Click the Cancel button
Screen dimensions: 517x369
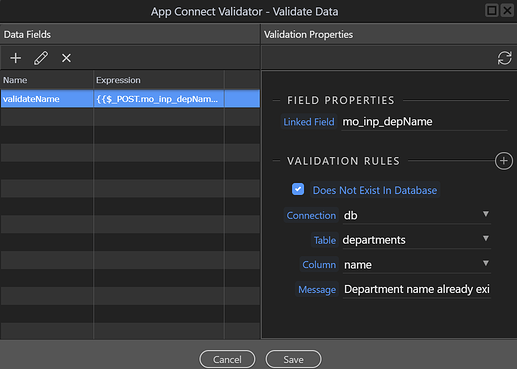[227, 359]
